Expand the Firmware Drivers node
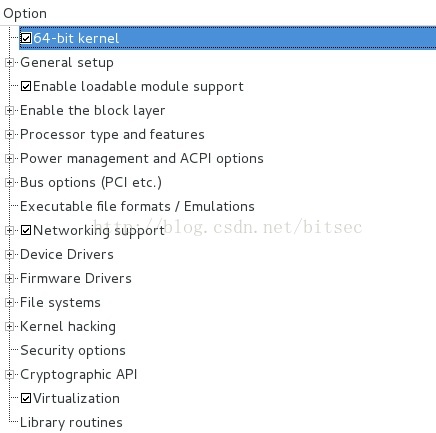The width and height of the screenshot is (436, 433). pos(9,278)
